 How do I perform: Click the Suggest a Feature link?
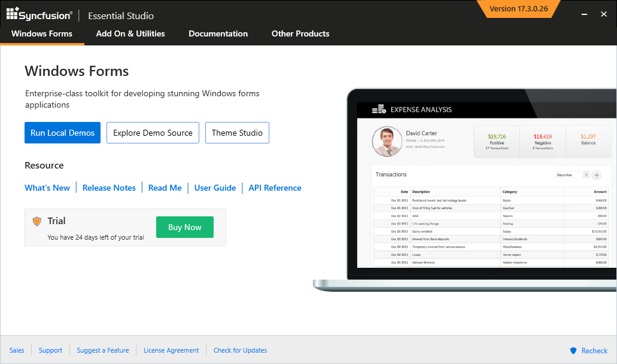tap(103, 350)
